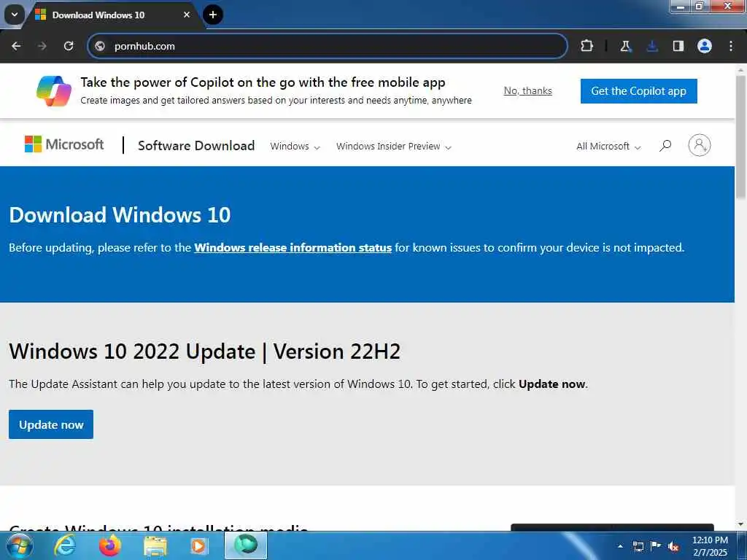Open Windows release information status link
This screenshot has height=560, width=747.
[293, 248]
